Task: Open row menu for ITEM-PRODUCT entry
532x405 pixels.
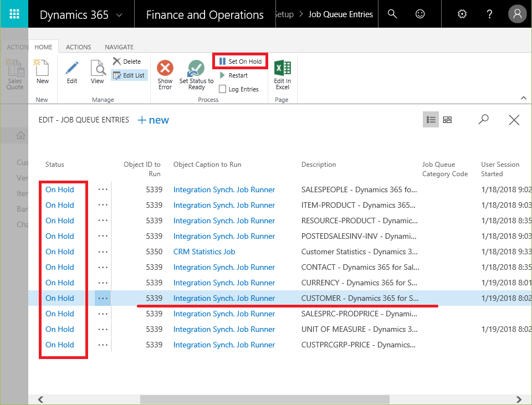Action: pyautogui.click(x=103, y=205)
